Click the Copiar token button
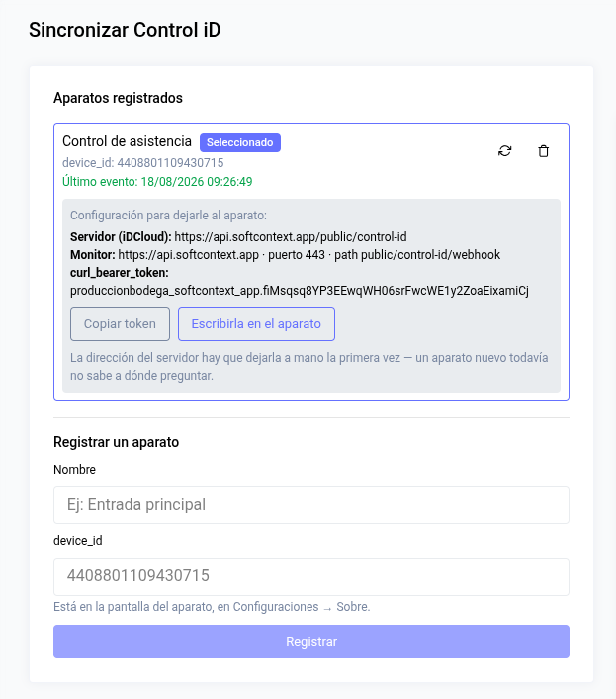The width and height of the screenshot is (616, 699). pyautogui.click(x=120, y=324)
